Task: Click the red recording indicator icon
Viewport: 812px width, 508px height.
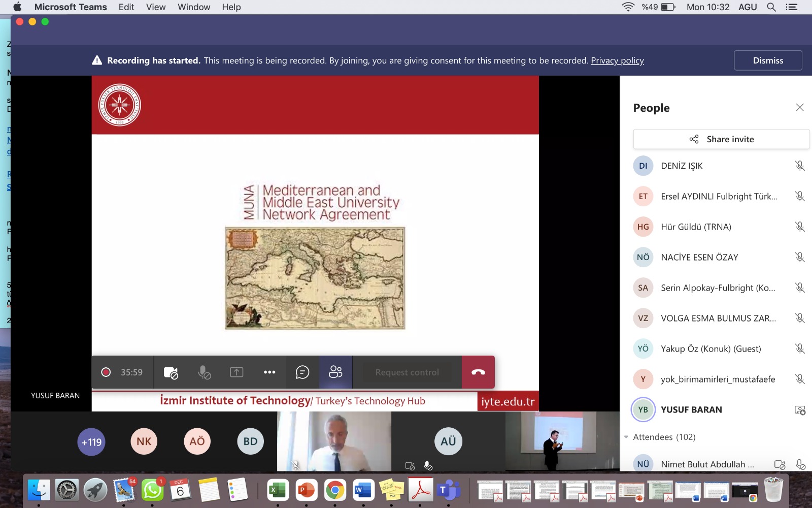Action: pyautogui.click(x=106, y=372)
